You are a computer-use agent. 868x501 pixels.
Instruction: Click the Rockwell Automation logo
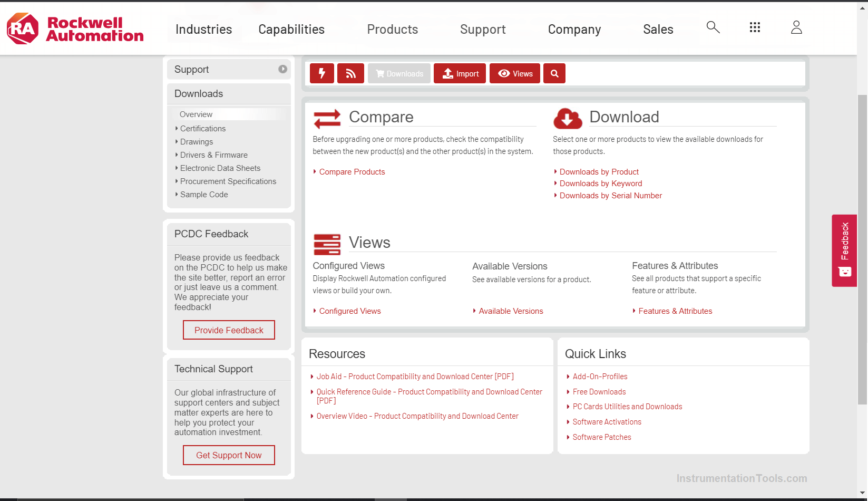(x=75, y=29)
